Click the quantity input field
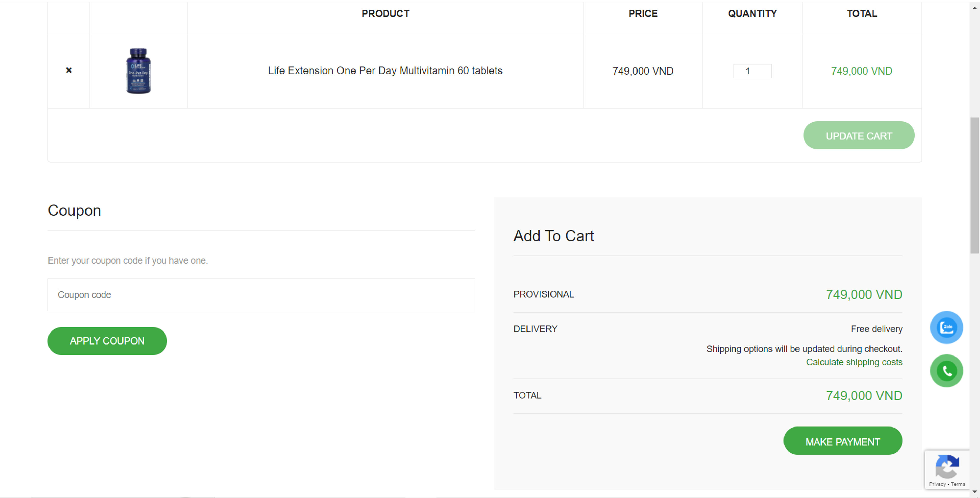This screenshot has width=980, height=498. tap(752, 71)
